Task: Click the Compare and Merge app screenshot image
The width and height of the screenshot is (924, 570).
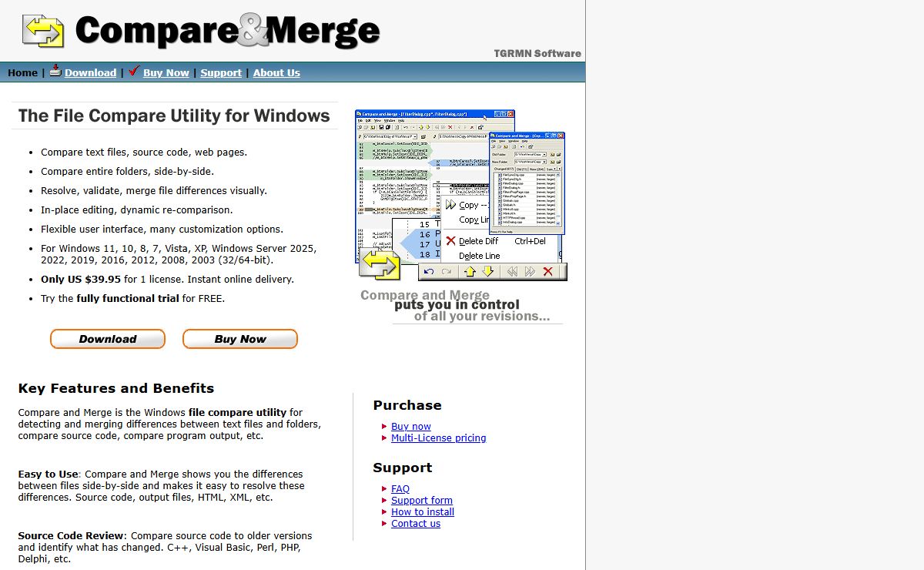Action: pyautogui.click(x=460, y=195)
